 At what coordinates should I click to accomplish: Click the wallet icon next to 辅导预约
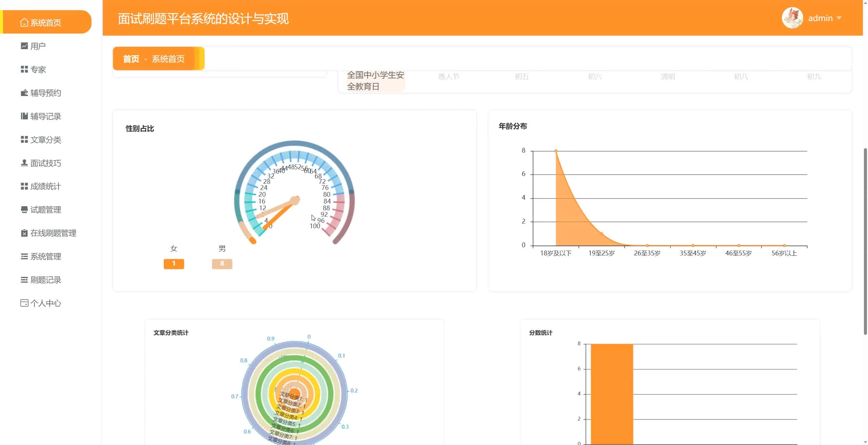[x=24, y=93]
